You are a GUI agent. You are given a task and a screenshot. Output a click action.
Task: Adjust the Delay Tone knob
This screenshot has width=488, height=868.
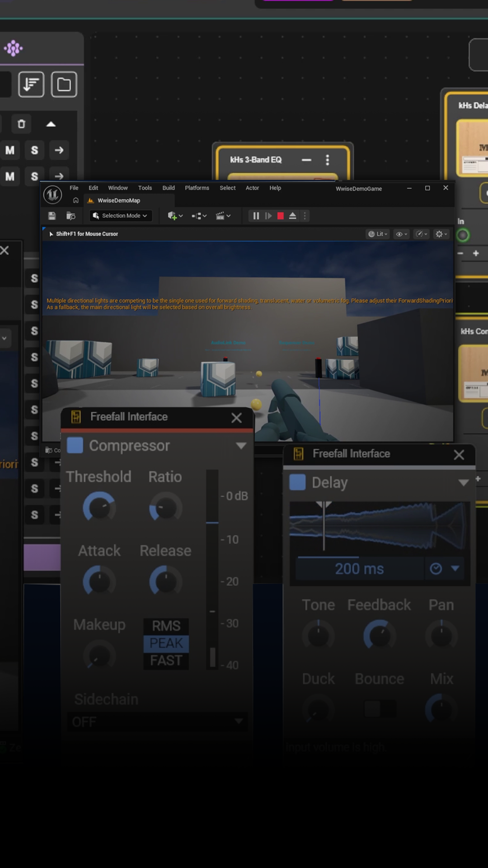point(319,636)
